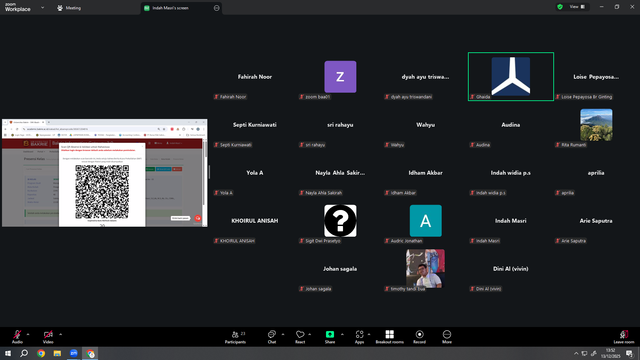The width and height of the screenshot is (640, 360).
Task: Select the aprilia participant tile
Action: click(x=596, y=173)
